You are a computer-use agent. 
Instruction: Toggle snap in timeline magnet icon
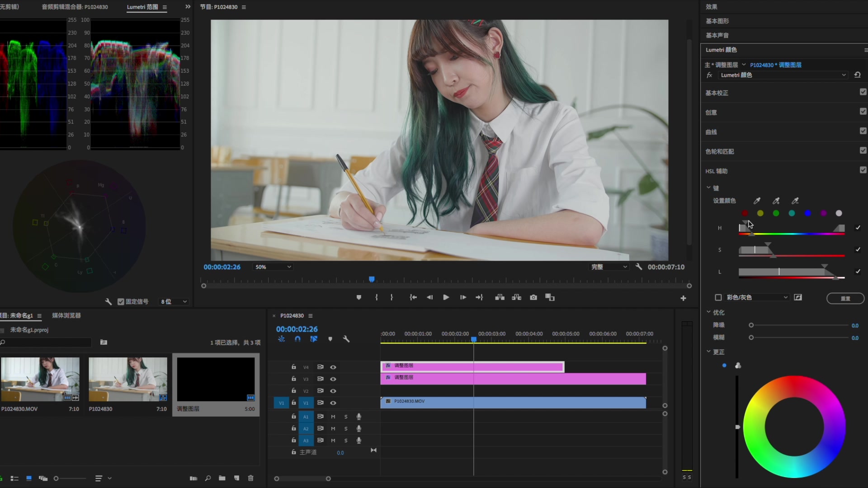297,339
